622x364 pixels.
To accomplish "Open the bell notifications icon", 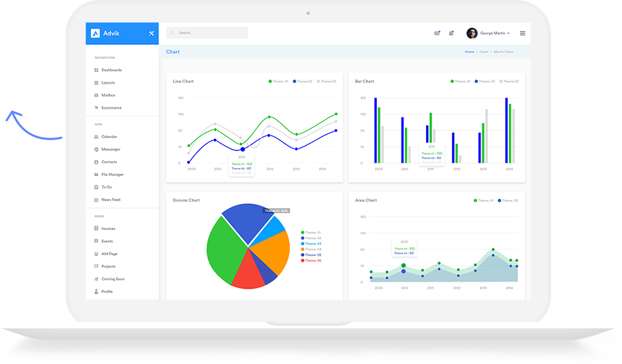I will point(451,33).
